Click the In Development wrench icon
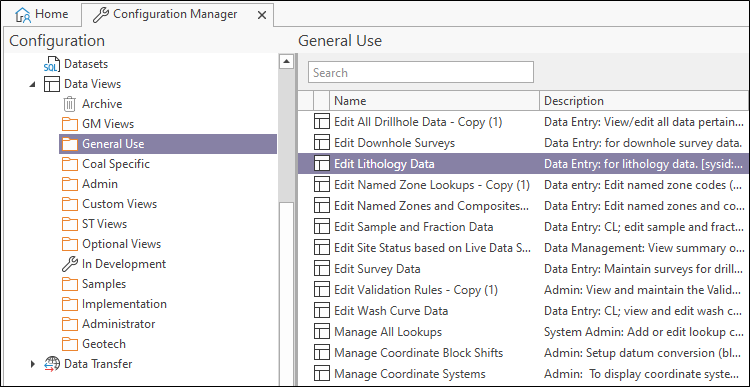Image resolution: width=750 pixels, height=387 pixels. tap(70, 264)
